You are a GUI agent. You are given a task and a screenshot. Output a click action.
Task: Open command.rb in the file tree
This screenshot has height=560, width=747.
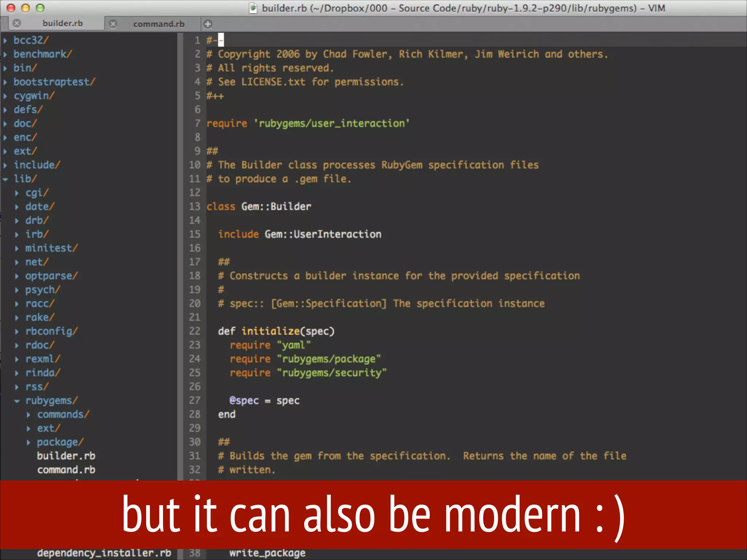tap(66, 470)
